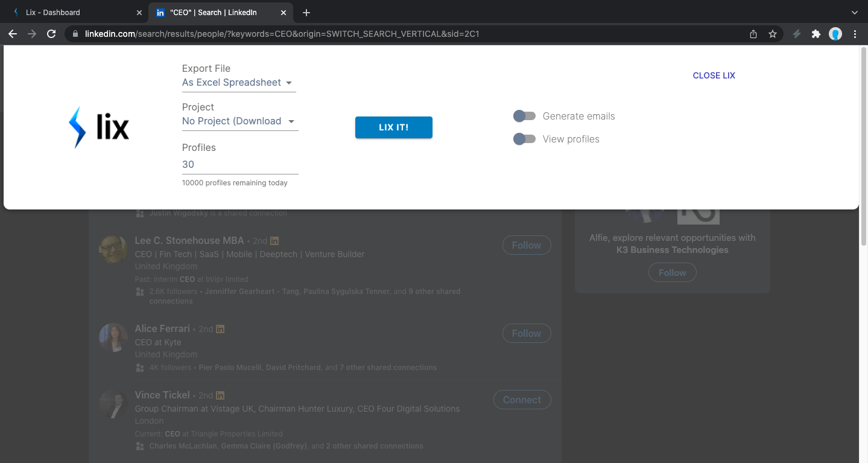Screen dimensions: 868x463
Task: Click CLOSE LIX link
Action: [x=714, y=75]
